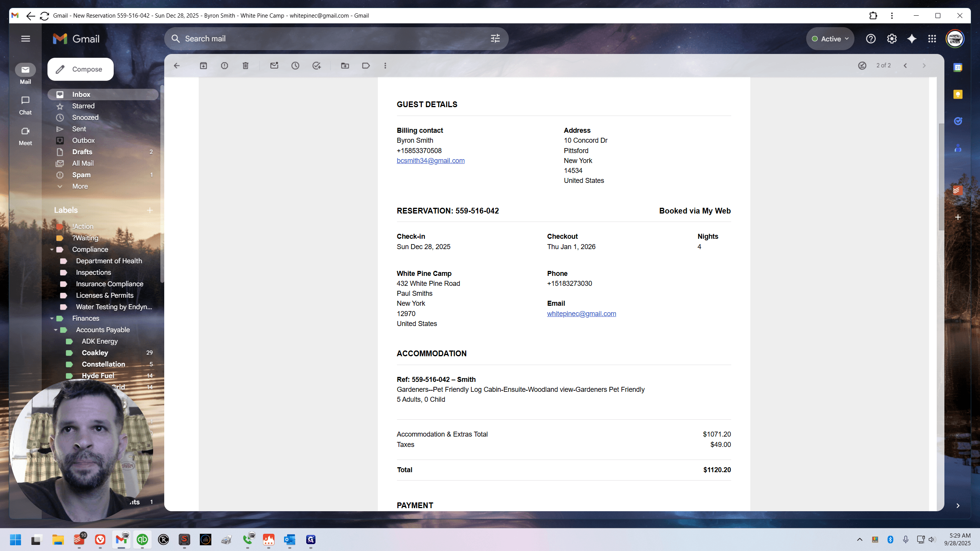The image size is (980, 551).
Task: Open the Move to folder icon
Action: (x=345, y=66)
